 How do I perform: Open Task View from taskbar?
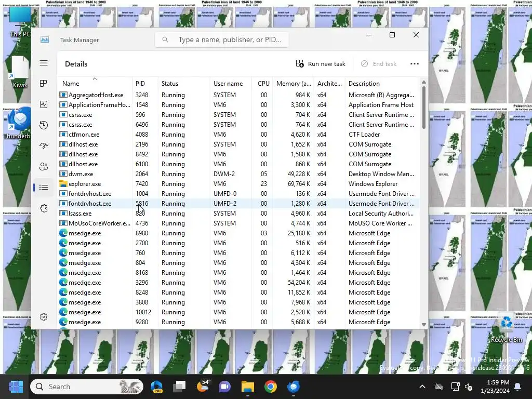pos(179,387)
